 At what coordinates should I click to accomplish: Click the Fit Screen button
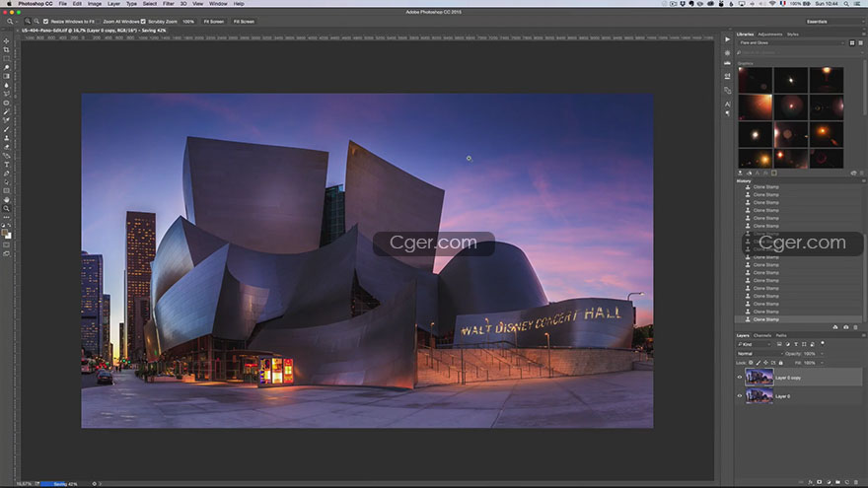pyautogui.click(x=214, y=22)
